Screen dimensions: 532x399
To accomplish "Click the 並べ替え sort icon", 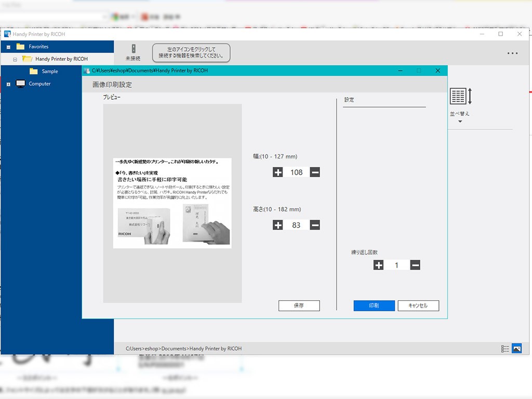I will point(460,97).
